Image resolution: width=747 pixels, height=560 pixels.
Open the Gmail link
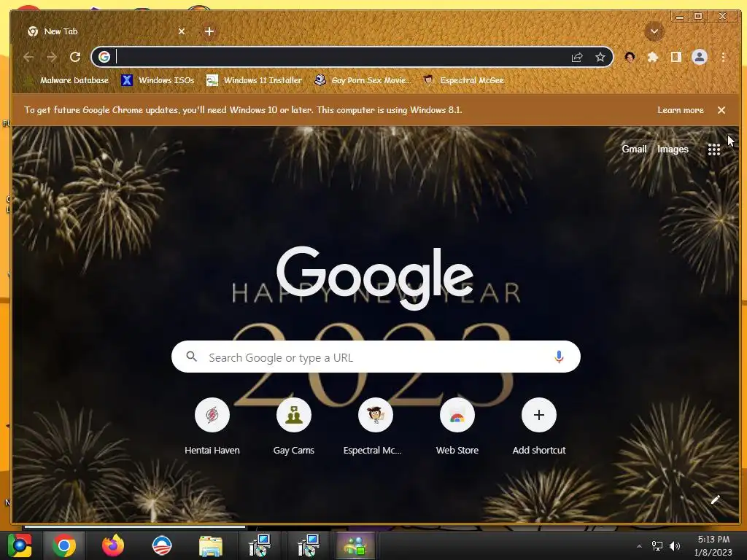634,149
